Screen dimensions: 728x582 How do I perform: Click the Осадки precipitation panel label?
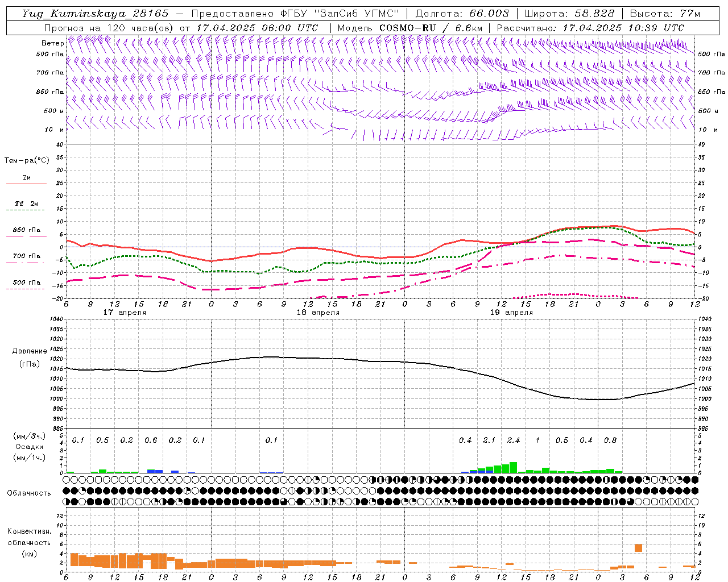coord(29,447)
